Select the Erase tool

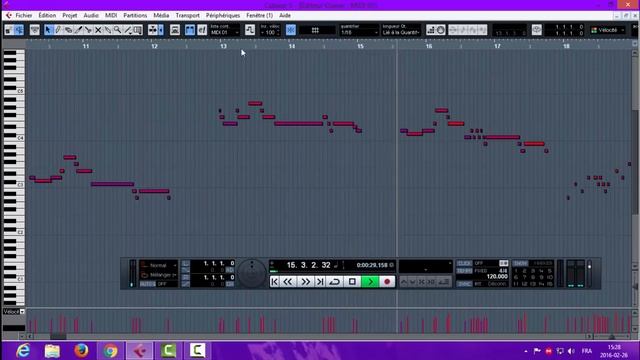coord(68,30)
